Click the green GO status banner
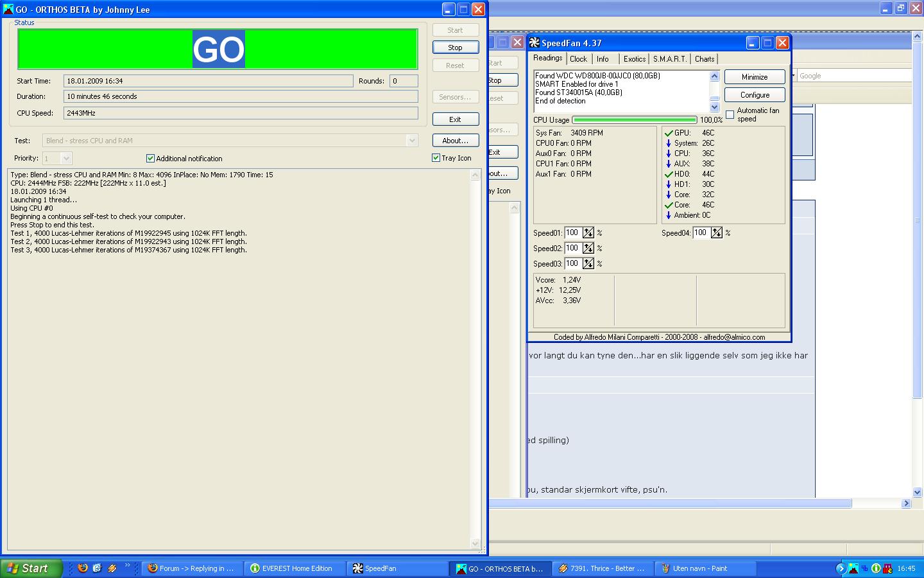924x578 pixels. 218,49
